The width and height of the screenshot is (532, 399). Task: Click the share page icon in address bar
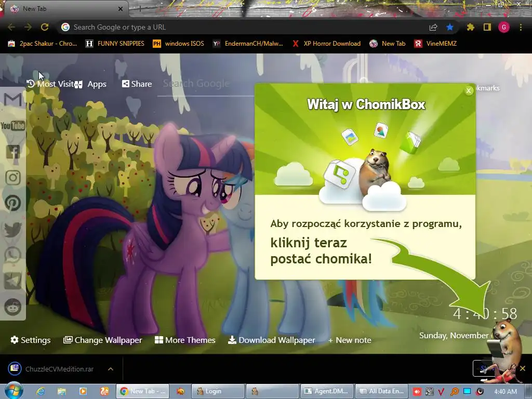coord(433,27)
